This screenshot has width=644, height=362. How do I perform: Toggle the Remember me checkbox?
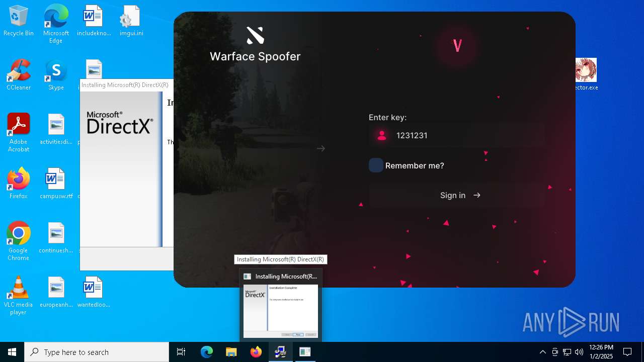click(x=376, y=165)
